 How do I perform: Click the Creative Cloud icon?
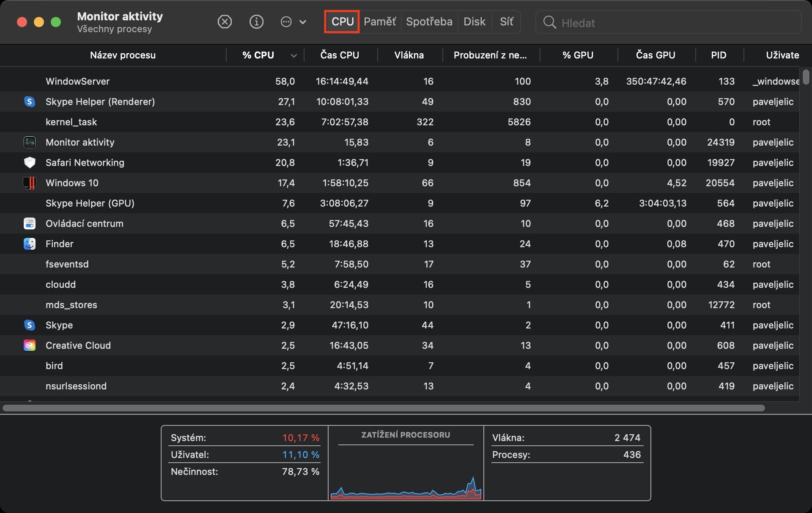coord(29,345)
